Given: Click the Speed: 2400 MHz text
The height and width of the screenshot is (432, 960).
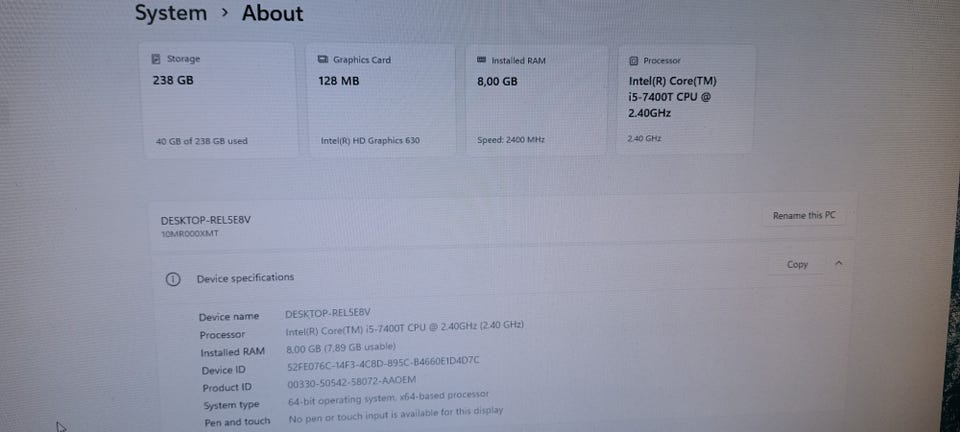Looking at the screenshot, I should (x=510, y=140).
